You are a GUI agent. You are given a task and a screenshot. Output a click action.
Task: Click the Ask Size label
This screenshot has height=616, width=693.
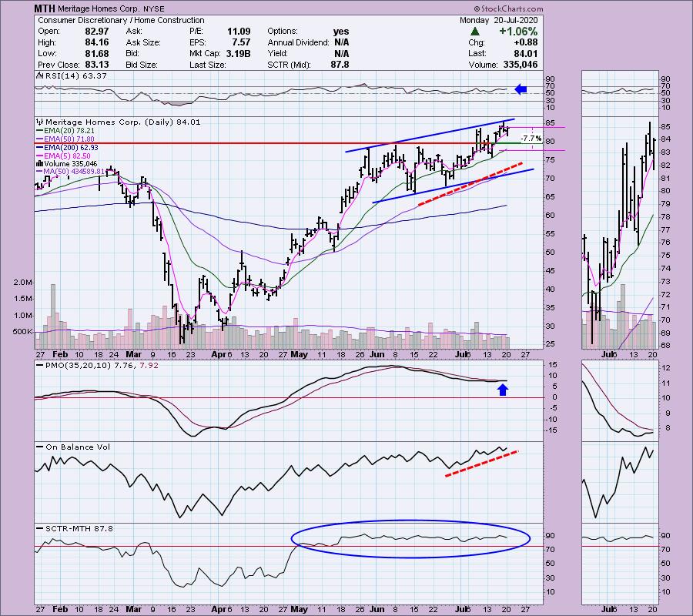(x=143, y=42)
